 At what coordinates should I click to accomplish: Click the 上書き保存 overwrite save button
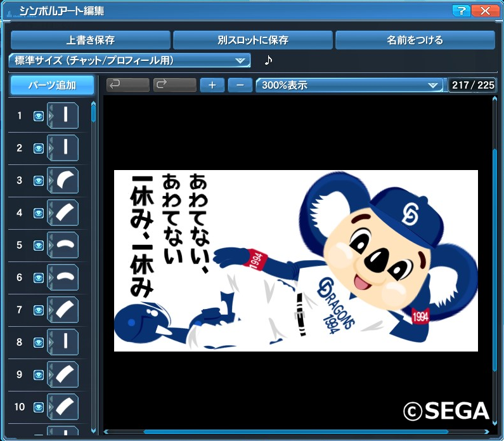point(90,40)
